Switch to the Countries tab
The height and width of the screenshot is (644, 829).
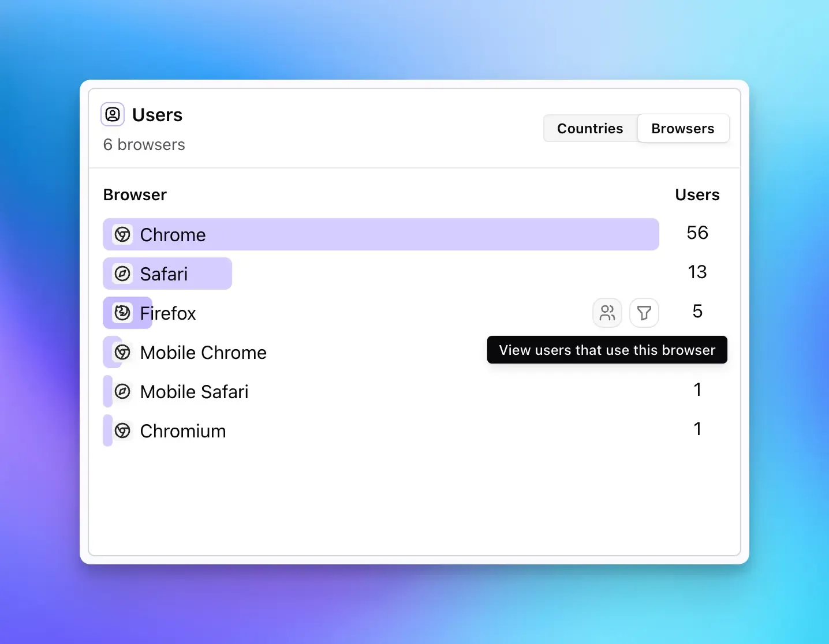tap(589, 128)
